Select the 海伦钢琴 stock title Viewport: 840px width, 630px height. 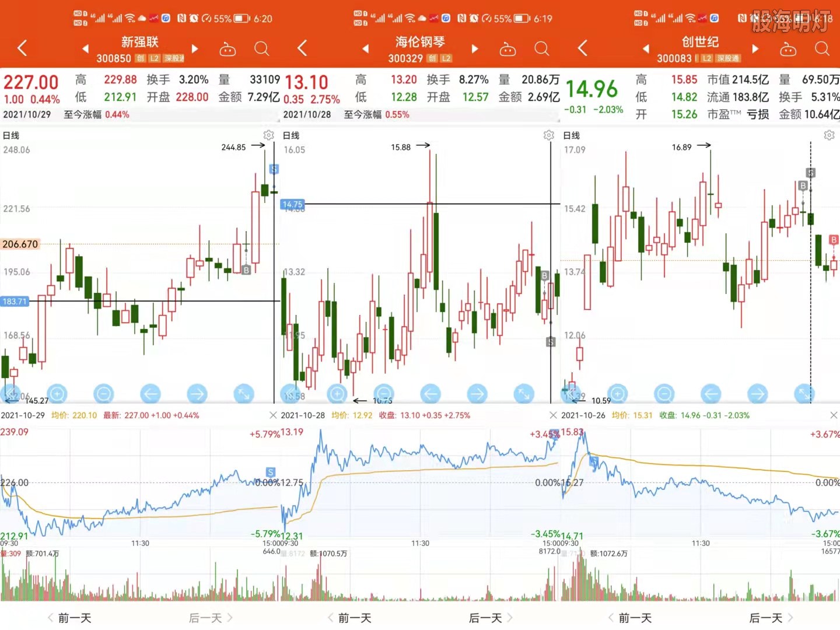pos(420,42)
